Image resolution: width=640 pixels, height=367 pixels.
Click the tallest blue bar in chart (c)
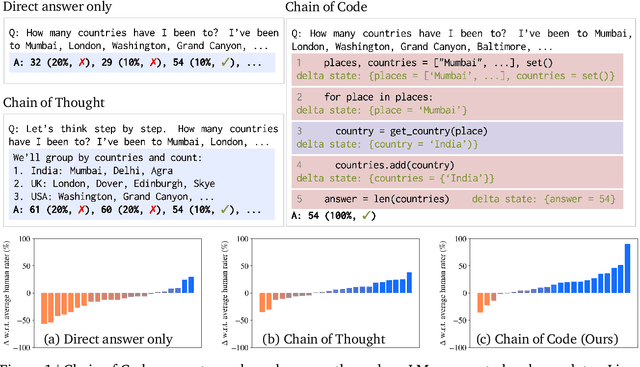coord(627,268)
